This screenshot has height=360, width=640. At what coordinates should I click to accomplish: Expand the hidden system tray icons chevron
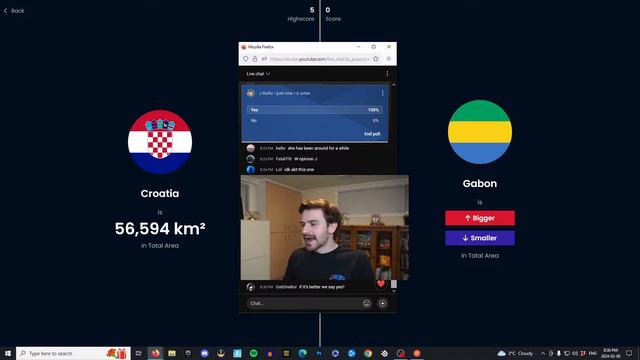click(543, 353)
